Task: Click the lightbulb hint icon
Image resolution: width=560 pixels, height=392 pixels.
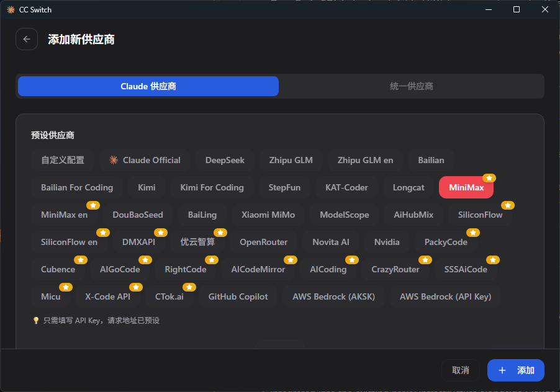Action: pos(36,321)
